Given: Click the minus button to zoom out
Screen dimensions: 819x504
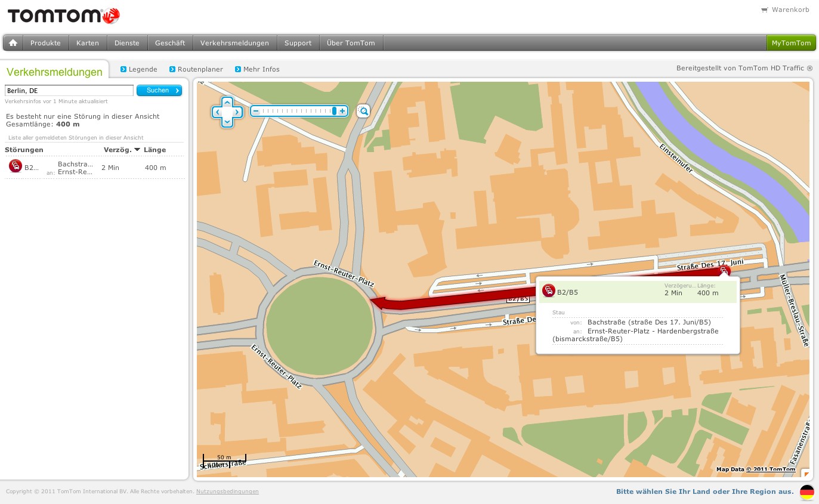Looking at the screenshot, I should (x=256, y=111).
